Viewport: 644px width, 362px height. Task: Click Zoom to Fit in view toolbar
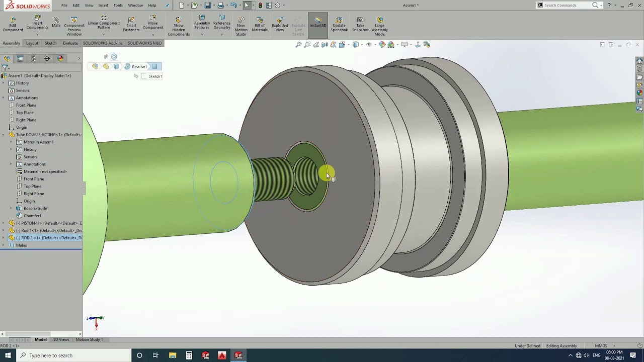298,45
